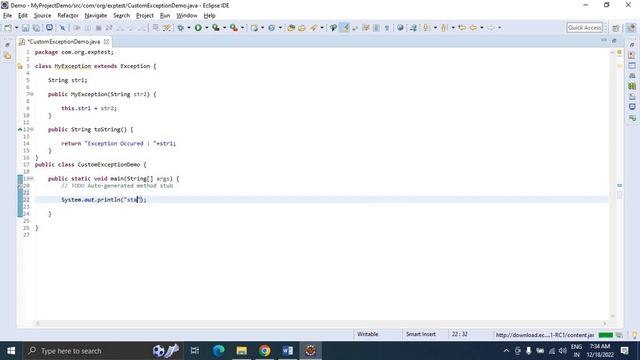Viewport: 640px width, 360px height.
Task: Click the Search flashlight toolbar icon
Action: 313,28
